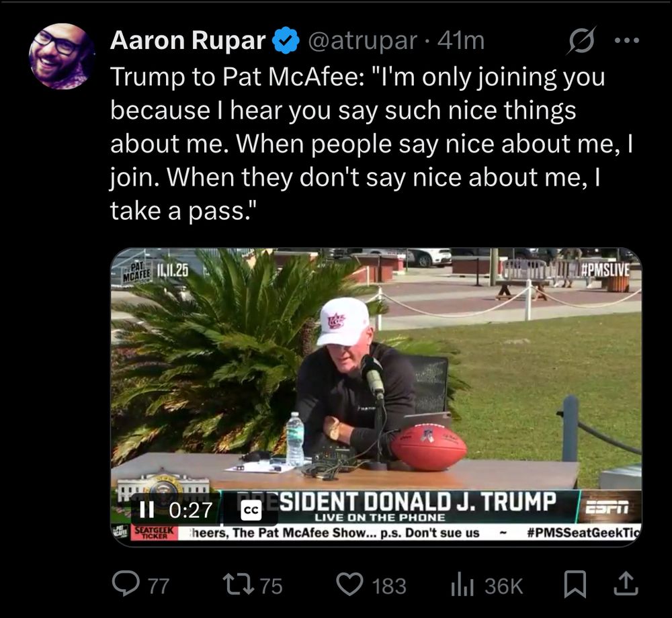Like the tweet with heart icon
Screen dimensions: 672x618
point(349,585)
